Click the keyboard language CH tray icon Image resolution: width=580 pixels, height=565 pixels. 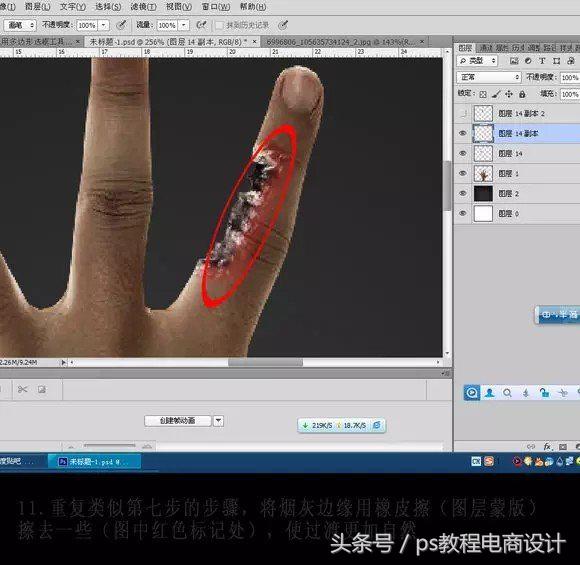coord(476,461)
